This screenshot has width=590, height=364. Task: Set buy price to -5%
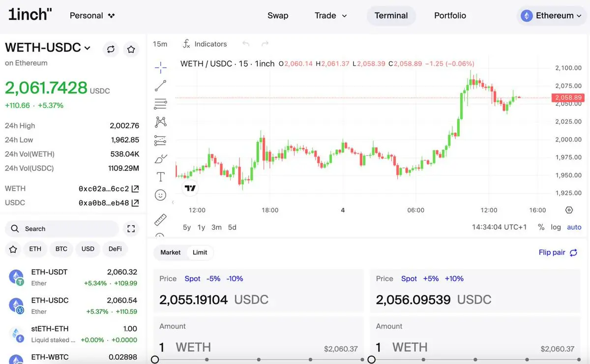(x=213, y=279)
